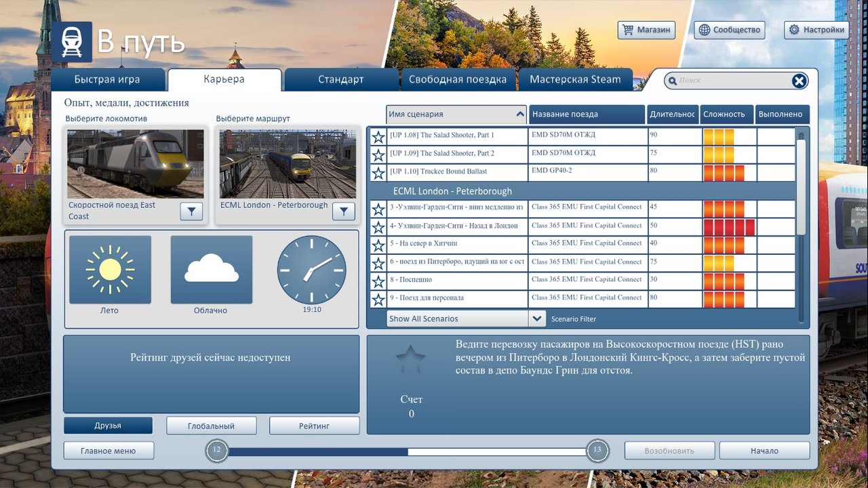Click the score star icon above Счет
This screenshot has width=868, height=488.
411,361
